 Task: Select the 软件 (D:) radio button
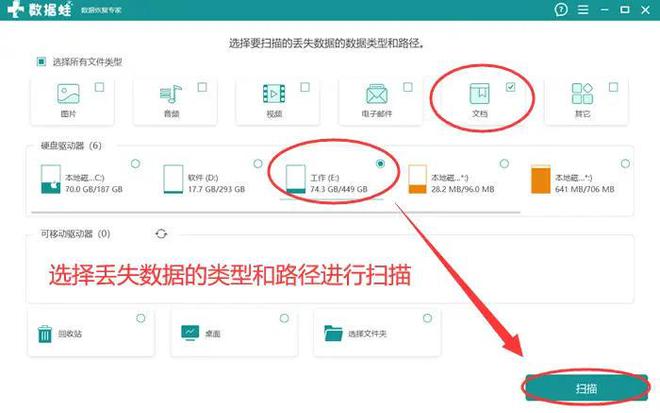pos(258,163)
